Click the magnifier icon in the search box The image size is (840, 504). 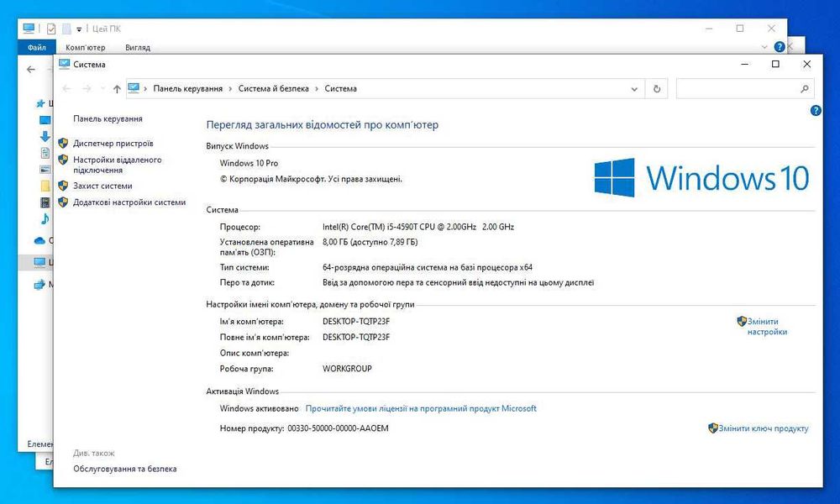[x=804, y=89]
